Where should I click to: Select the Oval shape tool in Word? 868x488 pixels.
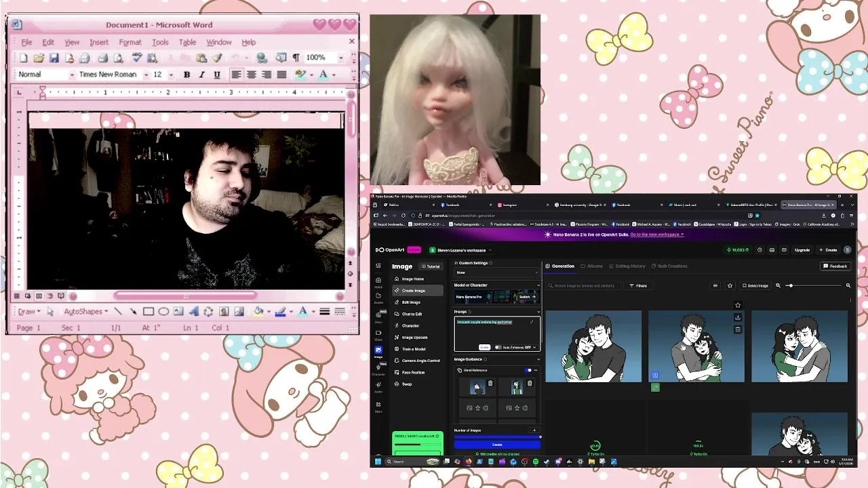coord(163,312)
